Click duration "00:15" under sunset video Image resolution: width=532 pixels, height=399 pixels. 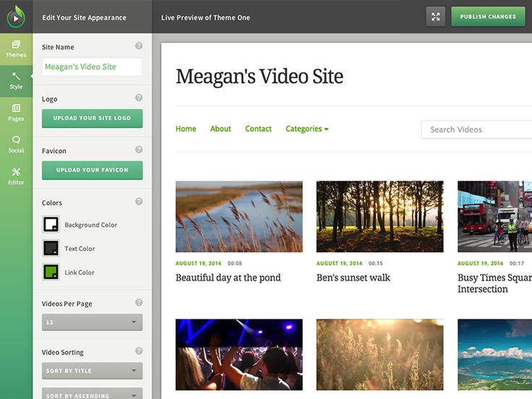pos(376,263)
